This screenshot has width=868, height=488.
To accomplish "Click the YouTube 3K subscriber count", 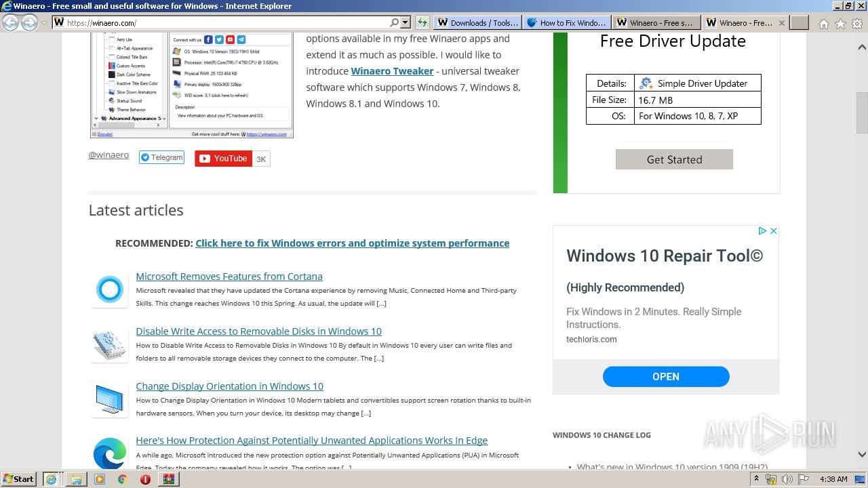I will (261, 159).
